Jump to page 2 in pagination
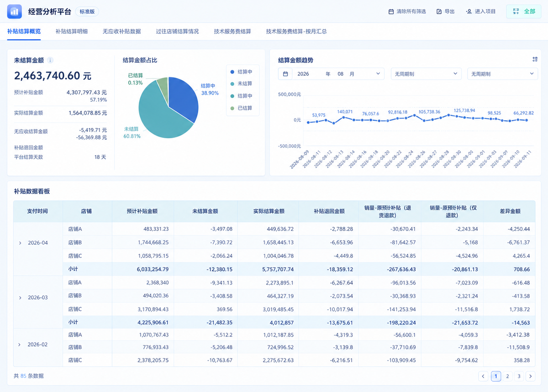548x392 pixels. [507, 376]
